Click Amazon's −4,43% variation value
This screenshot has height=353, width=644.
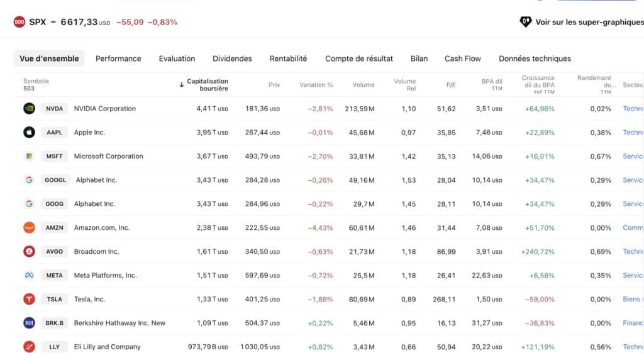[x=320, y=227]
